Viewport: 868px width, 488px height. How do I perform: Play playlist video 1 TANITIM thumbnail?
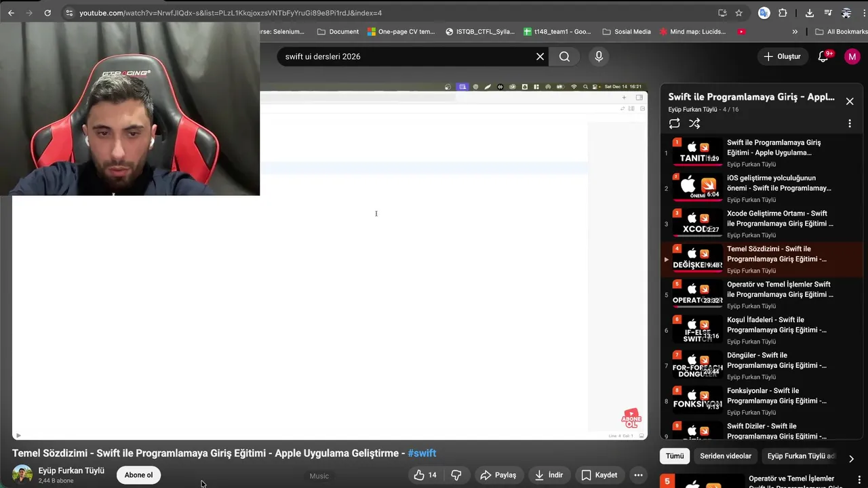pyautogui.click(x=697, y=152)
